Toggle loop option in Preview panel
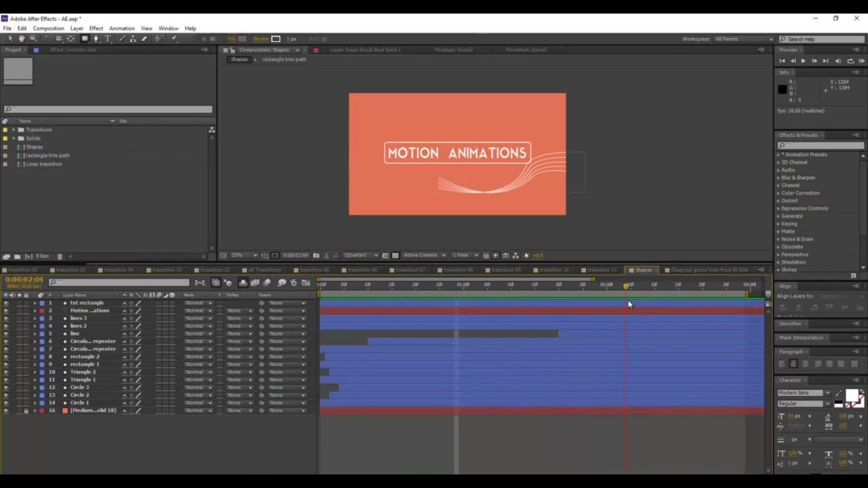868x488 pixels. tap(850, 61)
